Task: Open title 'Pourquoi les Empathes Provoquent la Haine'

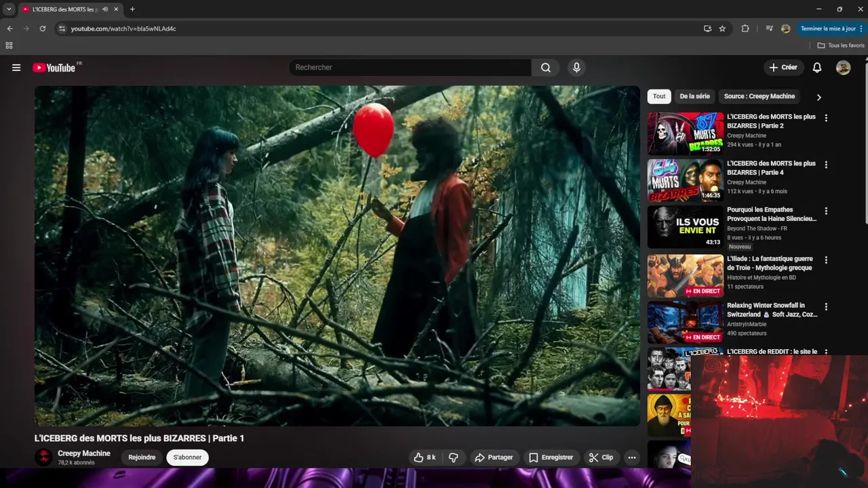Action: click(x=772, y=214)
